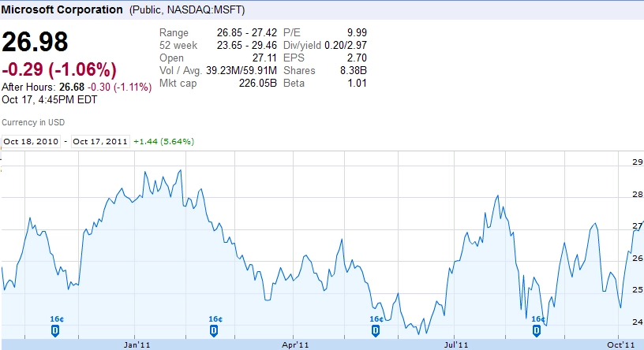The image size is (644, 350).
Task: Click the Open value 27.11
Action: (264, 58)
